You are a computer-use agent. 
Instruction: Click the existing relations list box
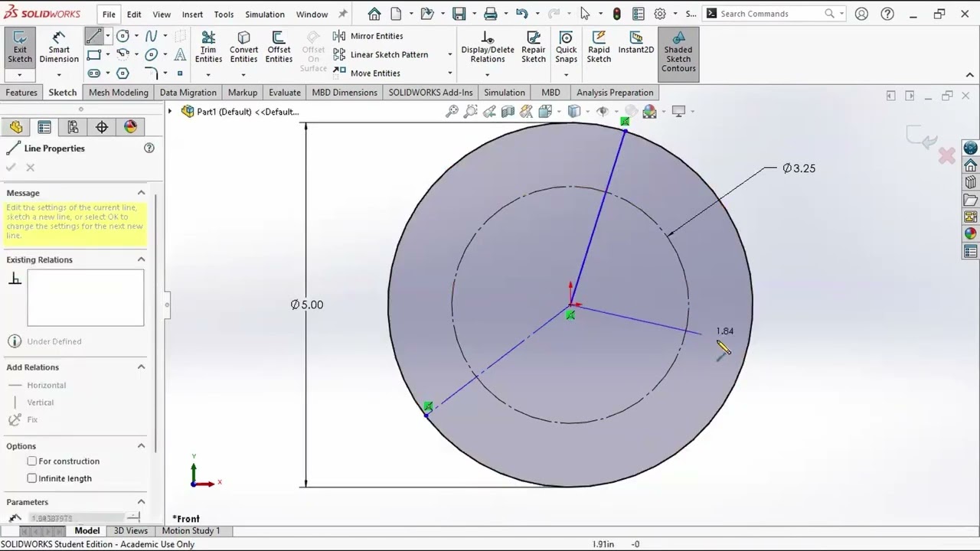(86, 298)
